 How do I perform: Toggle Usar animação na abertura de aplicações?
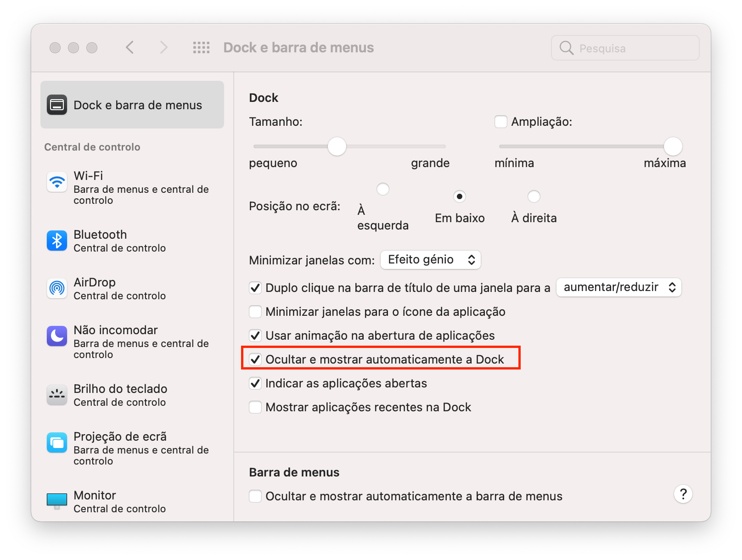tap(255, 336)
